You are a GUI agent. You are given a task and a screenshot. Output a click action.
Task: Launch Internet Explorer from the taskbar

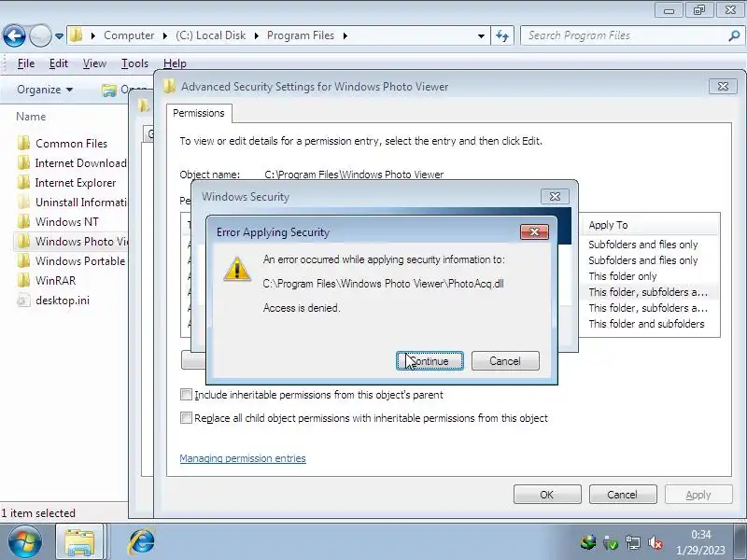pos(142,541)
